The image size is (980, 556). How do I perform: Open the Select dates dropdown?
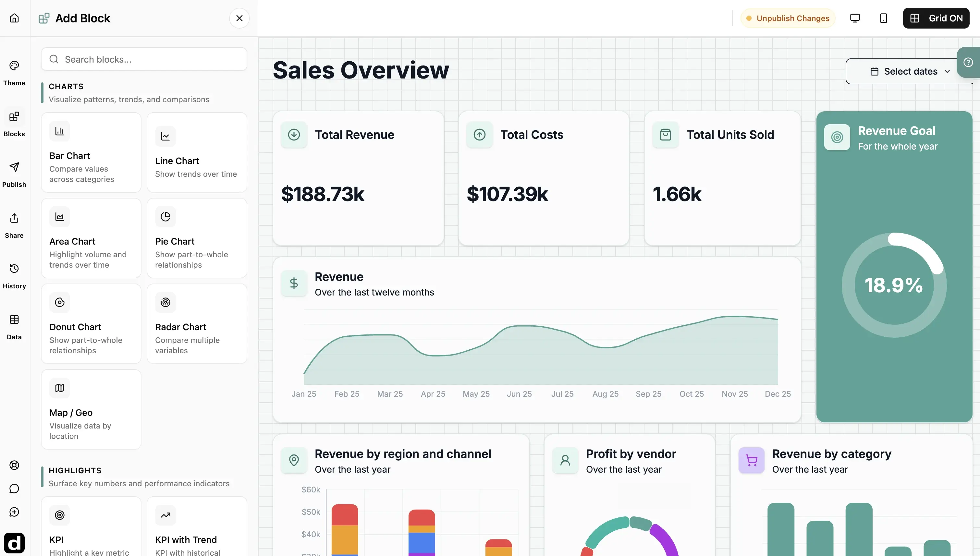(909, 71)
